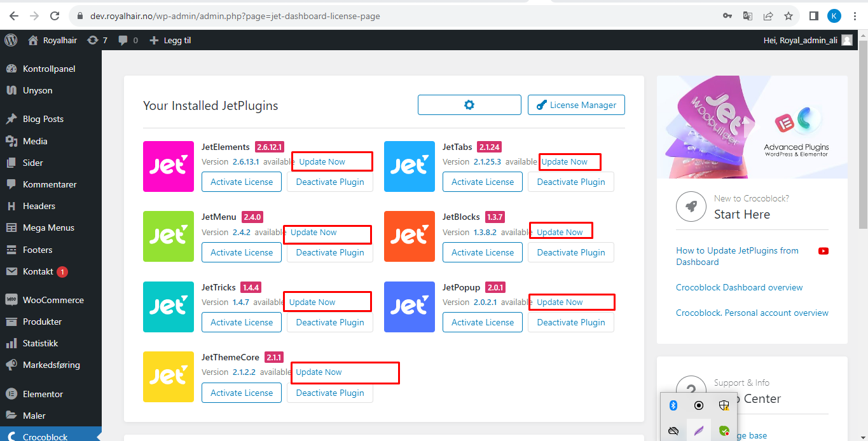Screen dimensions: 868x441
Task: Click Update Now for JetElements
Action: pos(322,162)
